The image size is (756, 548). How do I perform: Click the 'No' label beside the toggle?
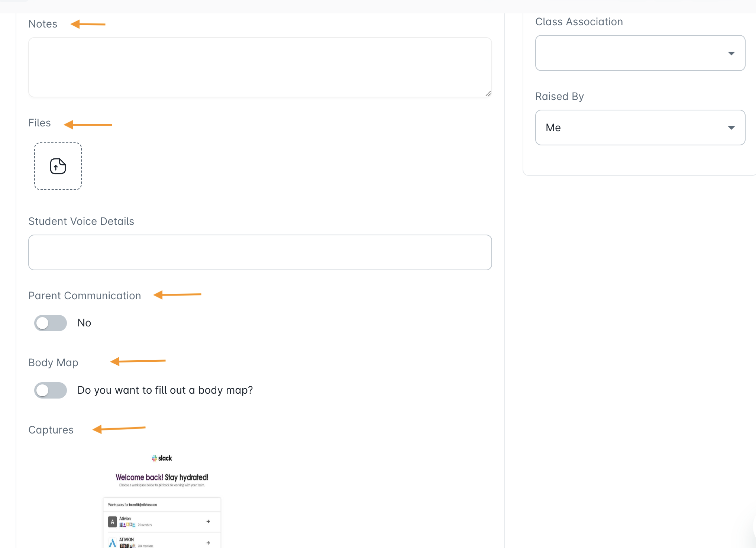click(x=84, y=323)
